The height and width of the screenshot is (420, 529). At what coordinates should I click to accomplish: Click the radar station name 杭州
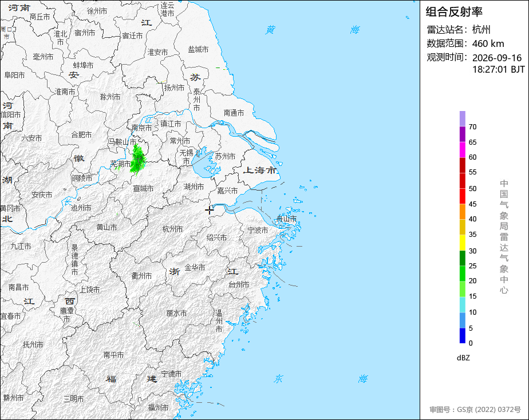tap(481, 30)
